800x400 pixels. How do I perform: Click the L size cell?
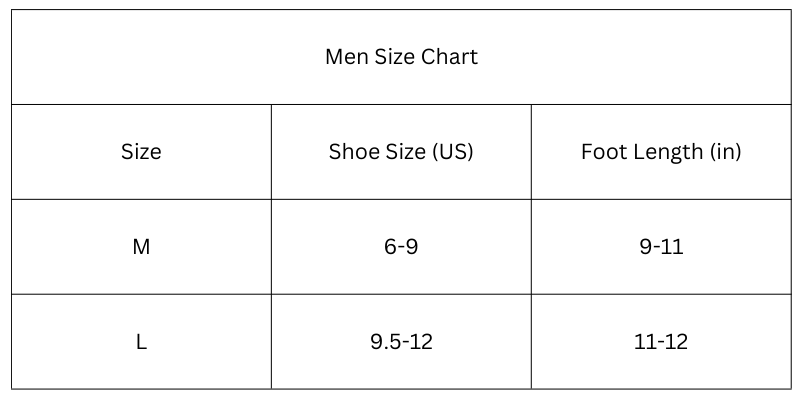[141, 342]
